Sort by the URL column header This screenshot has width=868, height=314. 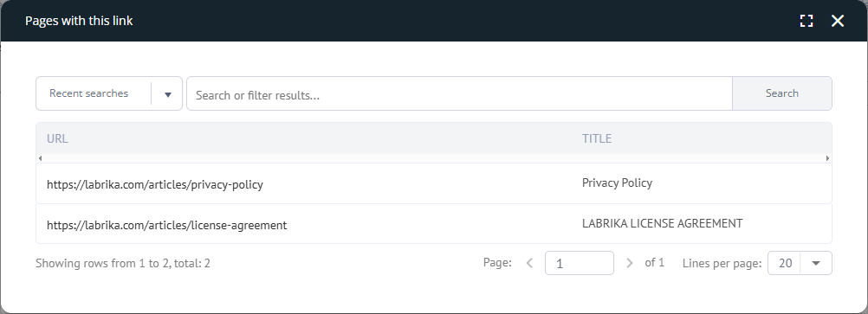click(x=57, y=138)
